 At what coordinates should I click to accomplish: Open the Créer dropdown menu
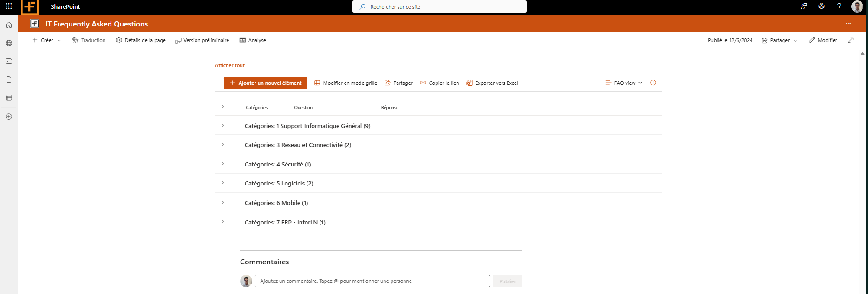(46, 40)
